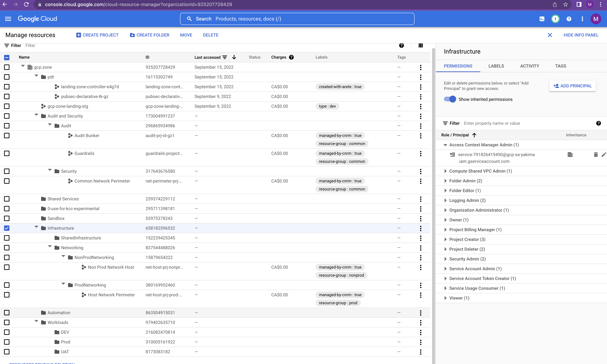Collapse the Networking folder tree

tap(50, 247)
